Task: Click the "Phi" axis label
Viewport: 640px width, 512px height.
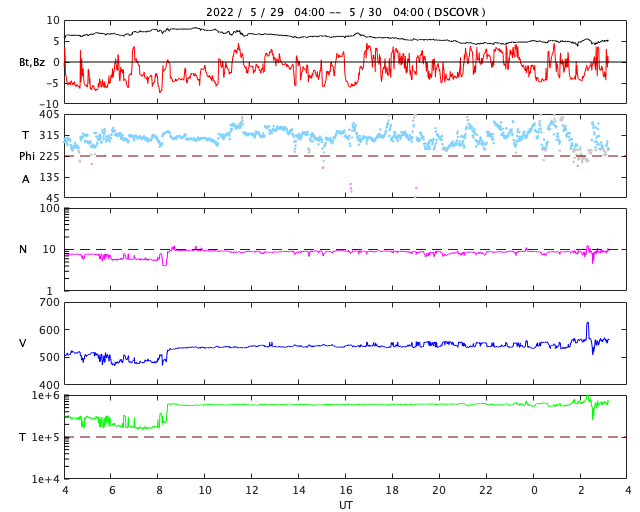Action: [x=27, y=156]
